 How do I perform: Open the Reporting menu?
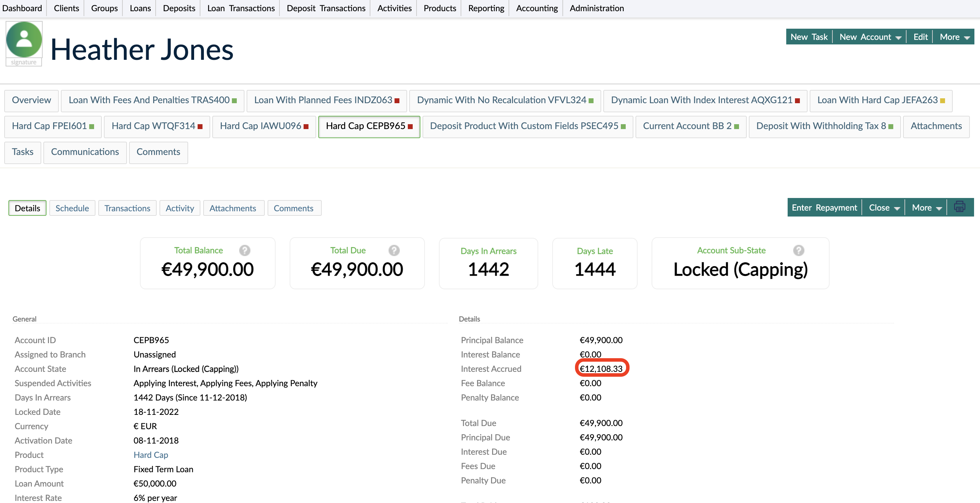(485, 8)
